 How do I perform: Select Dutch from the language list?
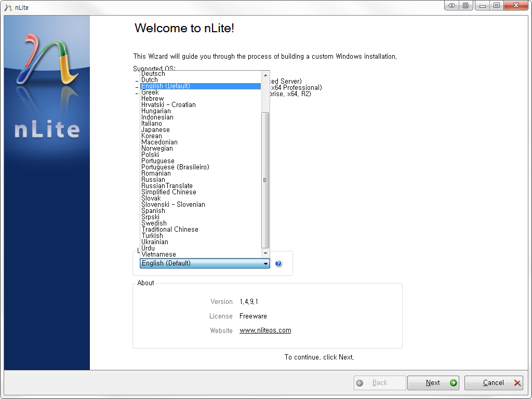tap(201, 79)
